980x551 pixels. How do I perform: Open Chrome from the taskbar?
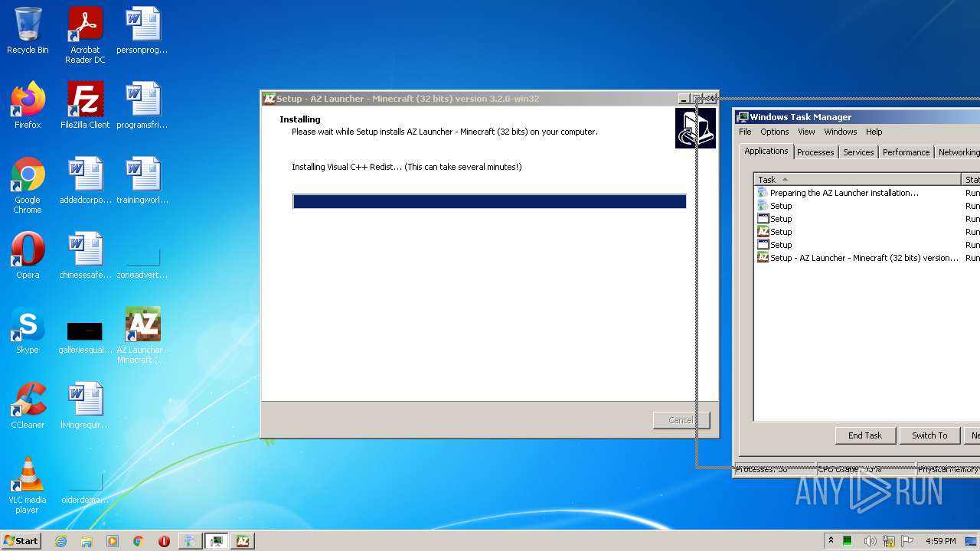pyautogui.click(x=138, y=541)
